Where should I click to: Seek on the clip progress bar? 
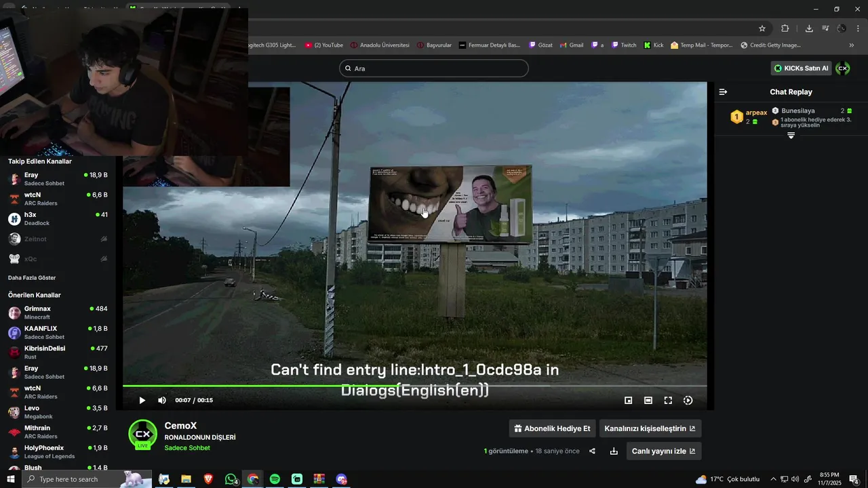pyautogui.click(x=414, y=386)
